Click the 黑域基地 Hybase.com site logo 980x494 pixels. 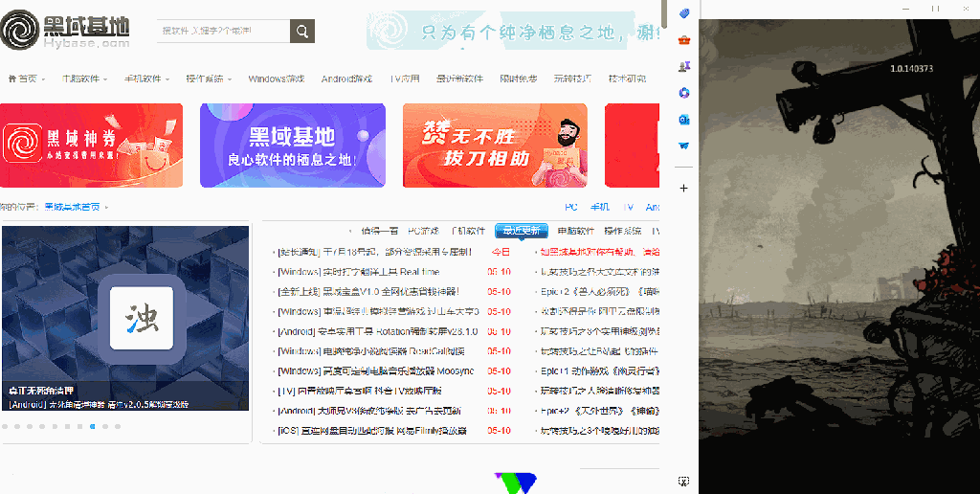[x=66, y=31]
